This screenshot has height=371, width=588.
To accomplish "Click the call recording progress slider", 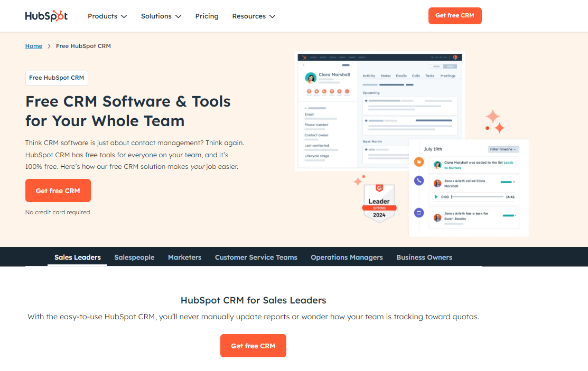I will (478, 197).
